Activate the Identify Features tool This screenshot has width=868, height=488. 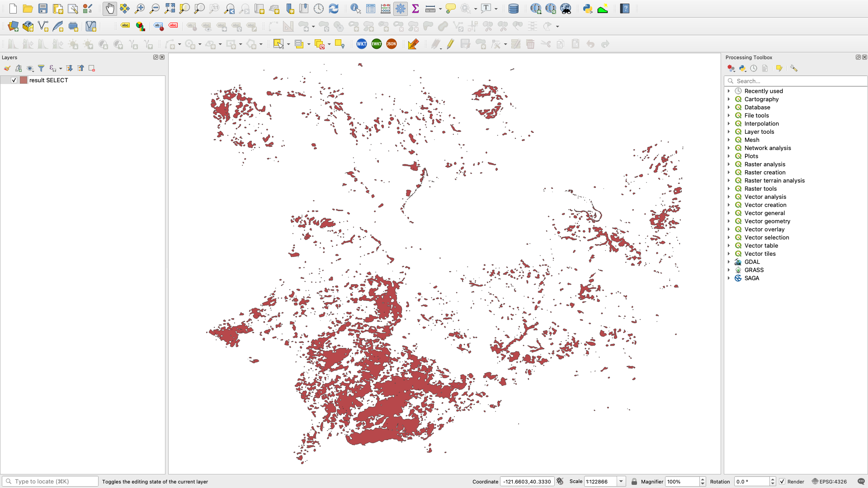356,9
